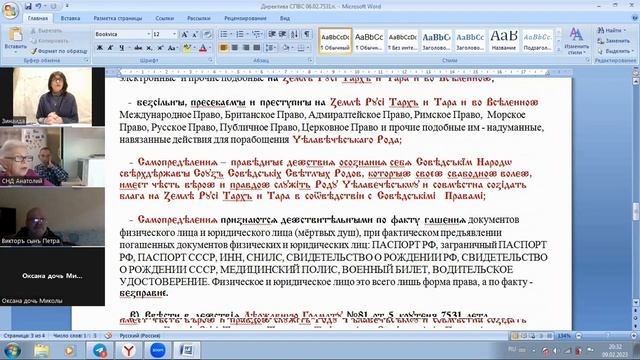The width and height of the screenshot is (640, 360).
Task: Open paragraph shading fill menu
Action: 287,48
